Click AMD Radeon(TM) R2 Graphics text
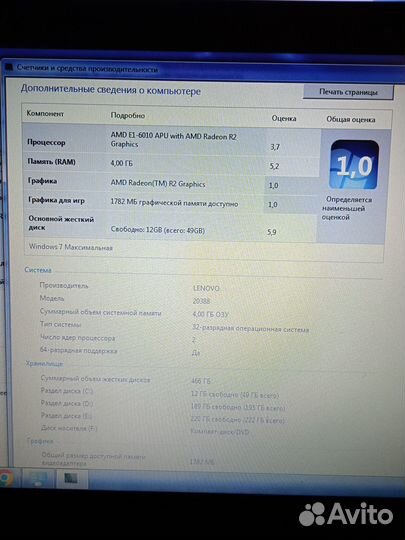The width and height of the screenshot is (405, 540). coord(158,184)
